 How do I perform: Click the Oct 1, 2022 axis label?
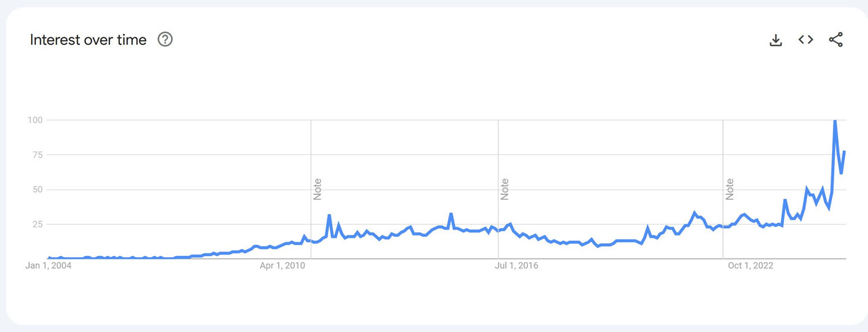[751, 265]
